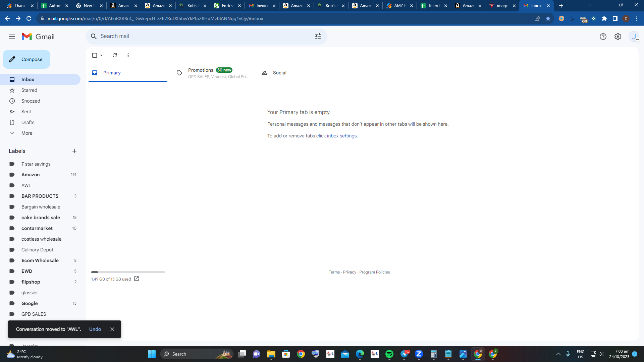Click the Gmail logo

click(x=38, y=37)
